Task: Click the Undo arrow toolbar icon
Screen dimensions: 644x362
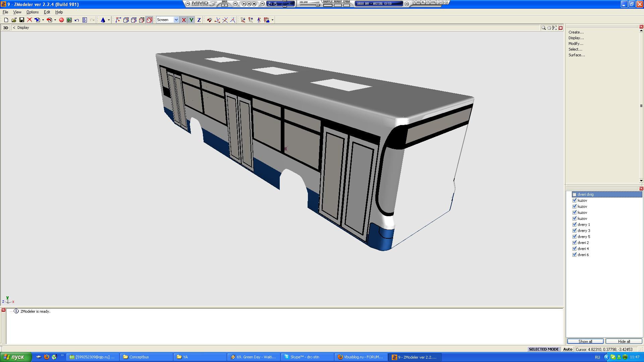Action: click(x=77, y=20)
